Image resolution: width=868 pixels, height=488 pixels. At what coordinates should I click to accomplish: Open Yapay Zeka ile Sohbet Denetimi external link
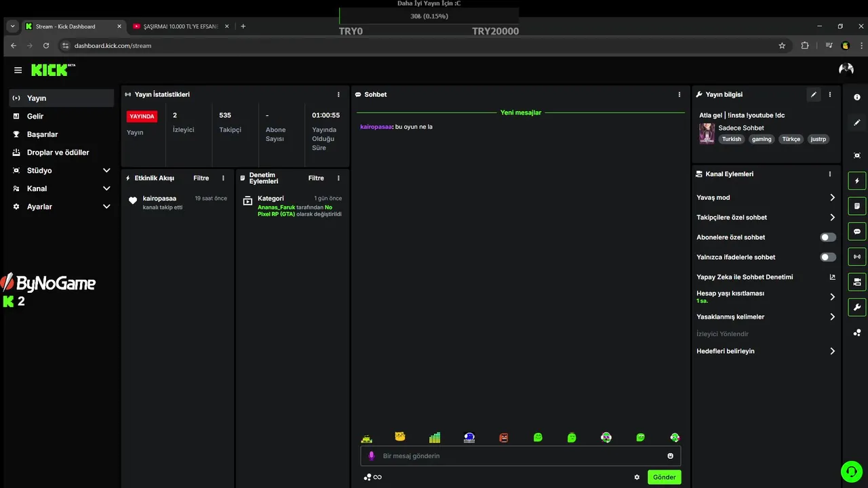[833, 277]
